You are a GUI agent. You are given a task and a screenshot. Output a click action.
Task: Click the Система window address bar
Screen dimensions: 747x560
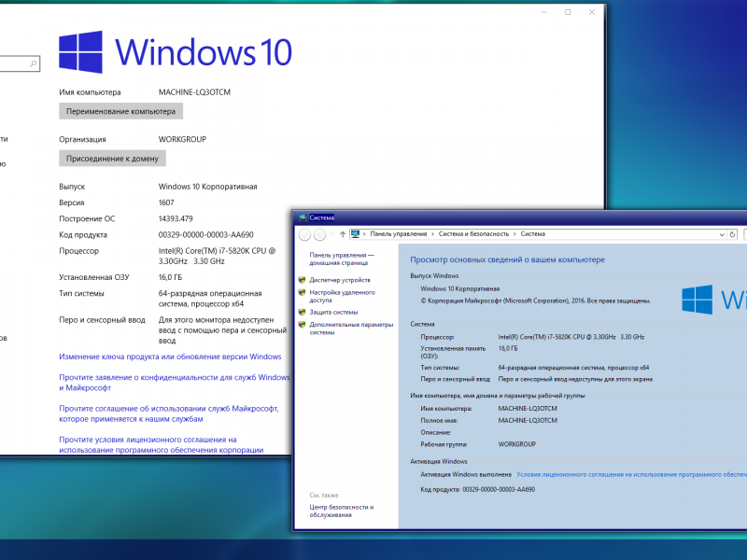point(543,234)
